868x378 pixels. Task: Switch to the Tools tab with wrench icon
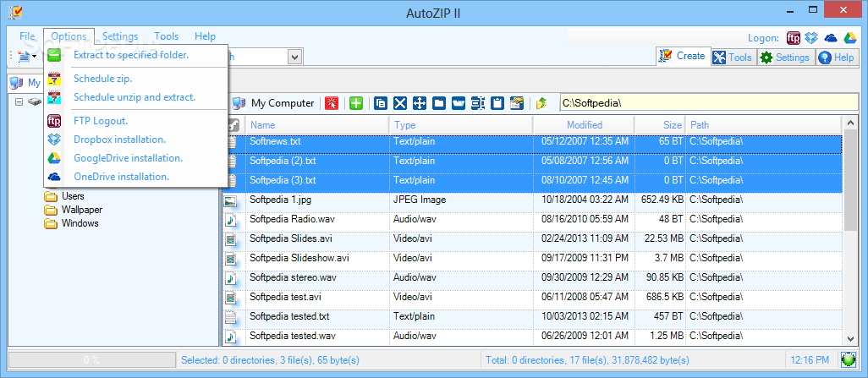coord(733,57)
